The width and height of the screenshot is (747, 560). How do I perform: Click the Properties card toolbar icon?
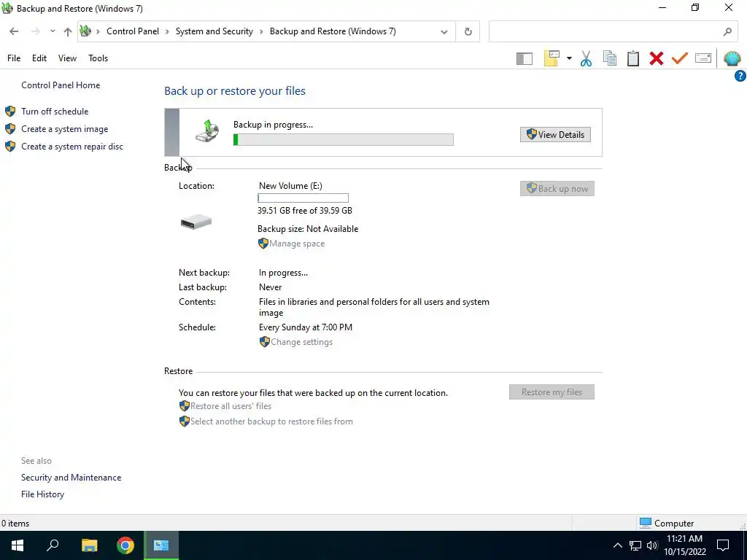point(703,58)
